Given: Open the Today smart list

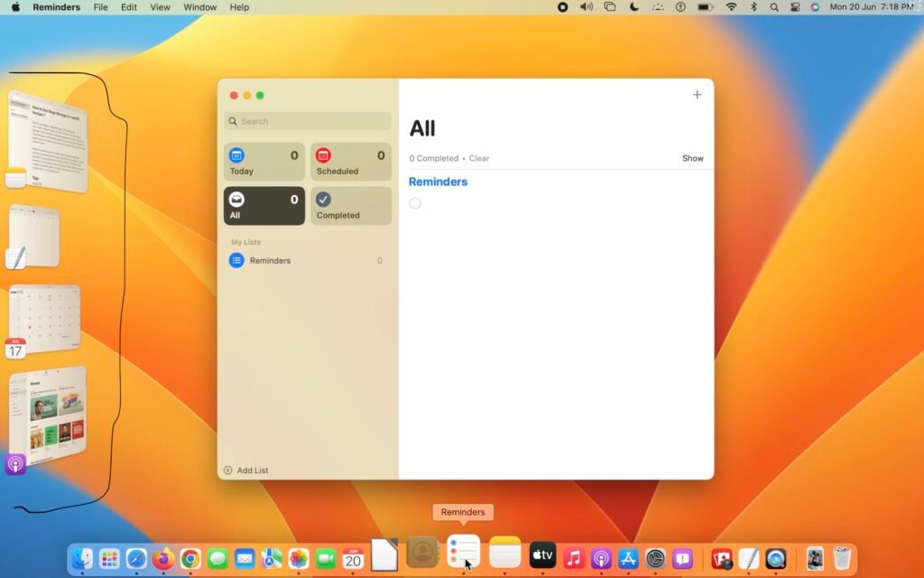Looking at the screenshot, I should coord(264,162).
